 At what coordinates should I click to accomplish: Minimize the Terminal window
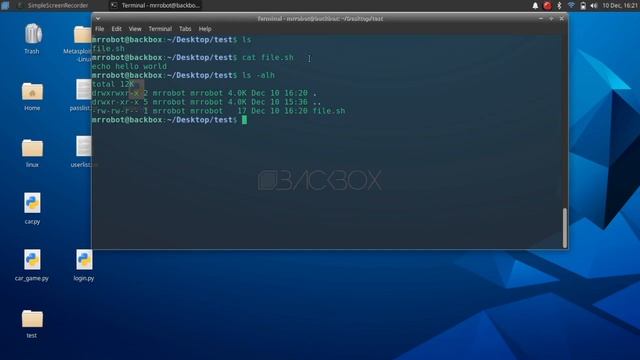click(x=541, y=19)
